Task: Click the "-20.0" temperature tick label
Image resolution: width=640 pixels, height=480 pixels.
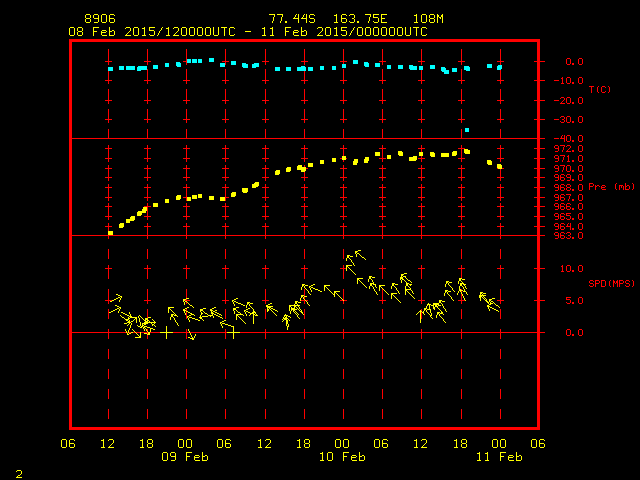Action: [569, 101]
